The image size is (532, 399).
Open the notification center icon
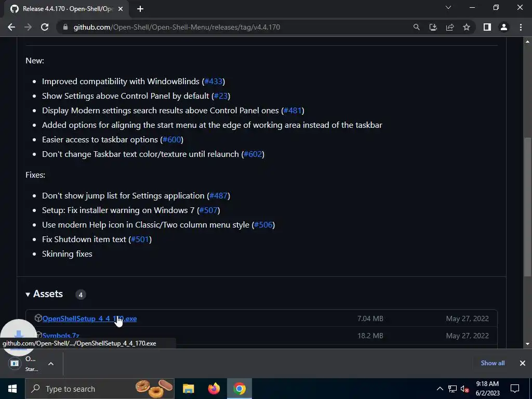pos(515,389)
